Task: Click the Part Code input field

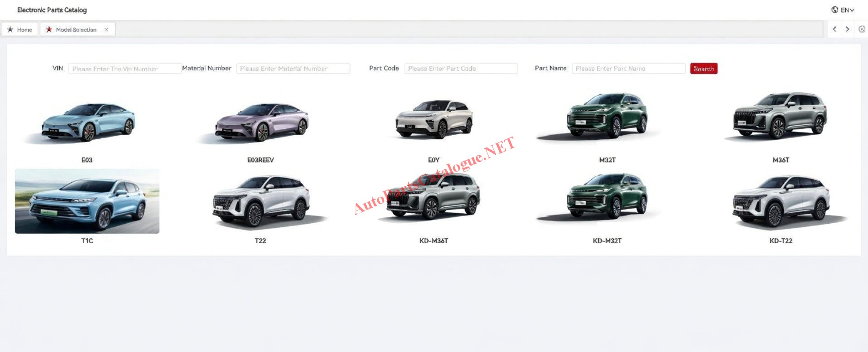Action: 460,68
